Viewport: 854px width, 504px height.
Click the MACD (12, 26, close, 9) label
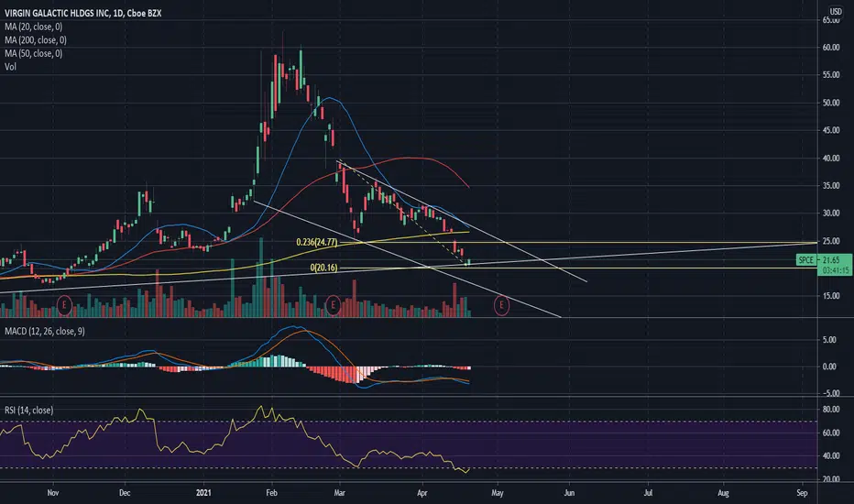(x=45, y=332)
